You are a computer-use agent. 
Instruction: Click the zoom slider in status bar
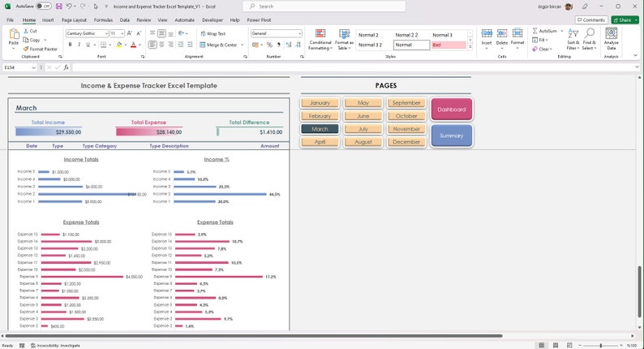point(601,345)
